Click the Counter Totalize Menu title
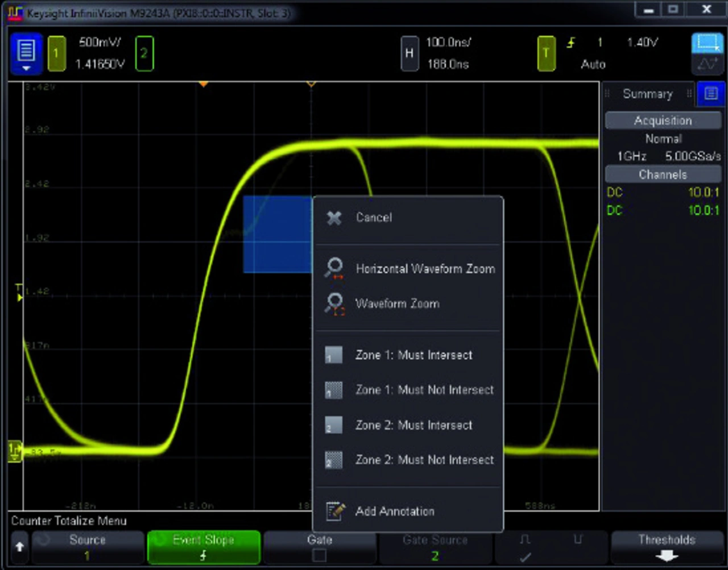Viewport: 728px width, 570px height. [x=69, y=521]
